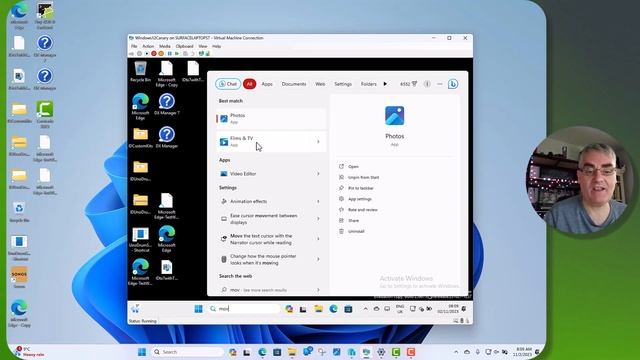Pause the virtual machine from the toolbar
This screenshot has height=360, width=640.
click(x=169, y=53)
